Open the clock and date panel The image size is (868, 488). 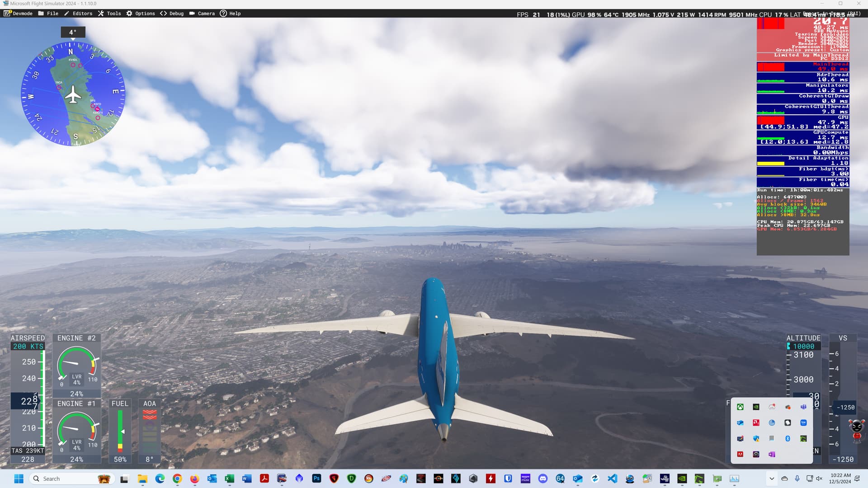click(x=840, y=479)
